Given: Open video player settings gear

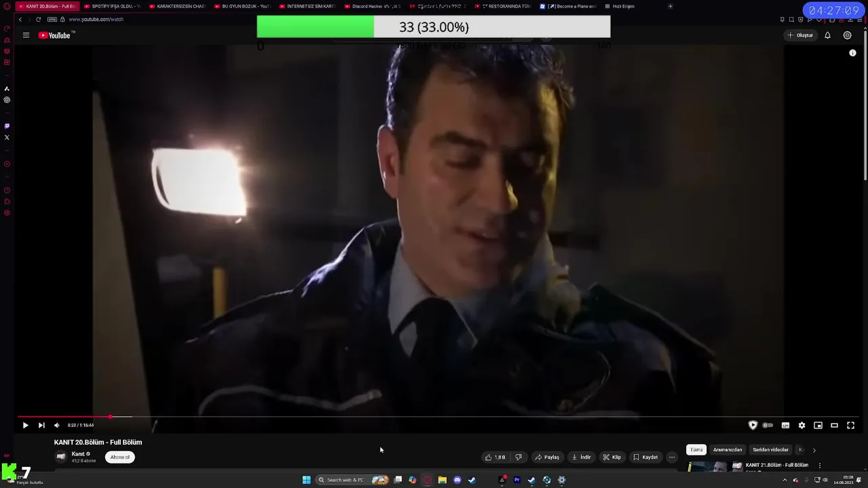Looking at the screenshot, I should point(802,426).
